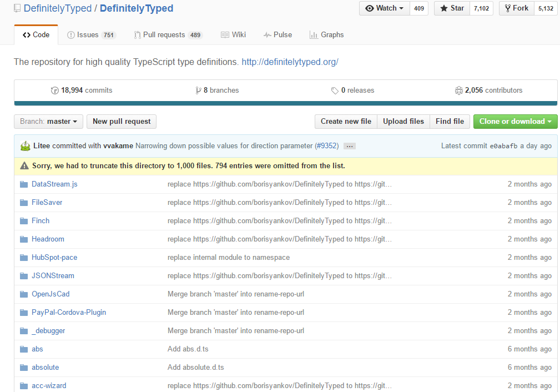Click the Finch folder icon
Image resolution: width=560 pixels, height=392 pixels.
click(x=24, y=221)
